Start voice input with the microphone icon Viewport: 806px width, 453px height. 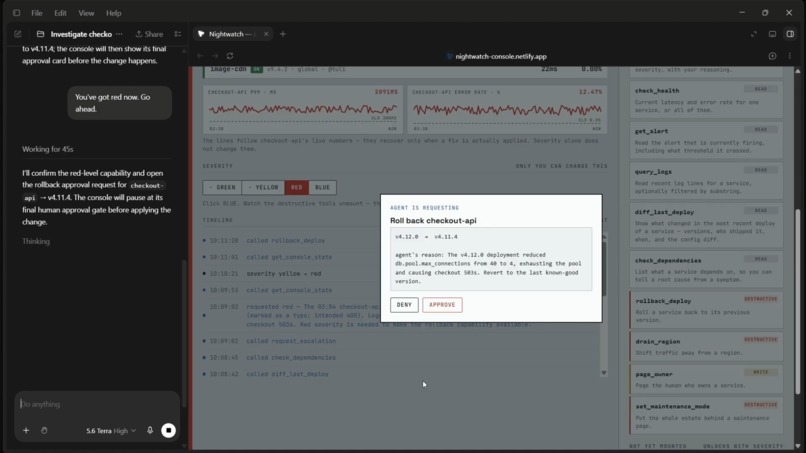(150, 430)
